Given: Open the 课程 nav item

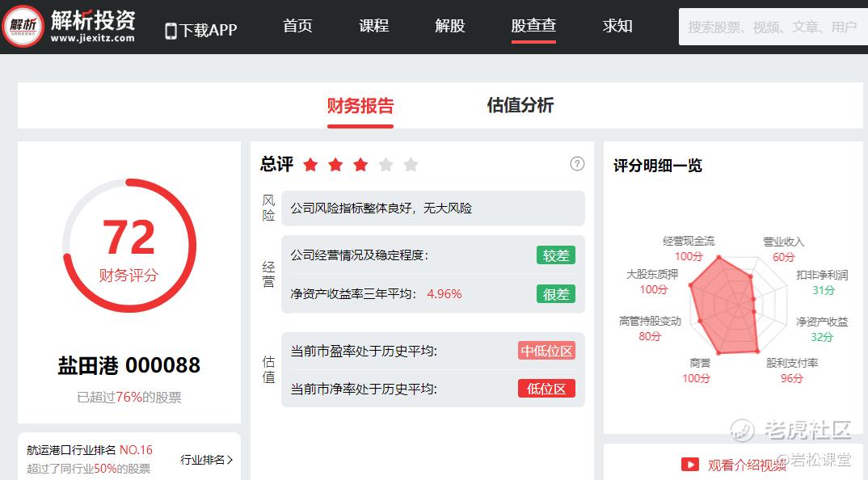Looking at the screenshot, I should click(373, 26).
